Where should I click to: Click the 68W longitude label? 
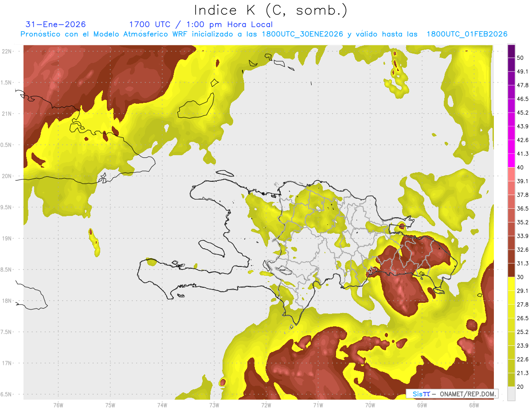474,405
